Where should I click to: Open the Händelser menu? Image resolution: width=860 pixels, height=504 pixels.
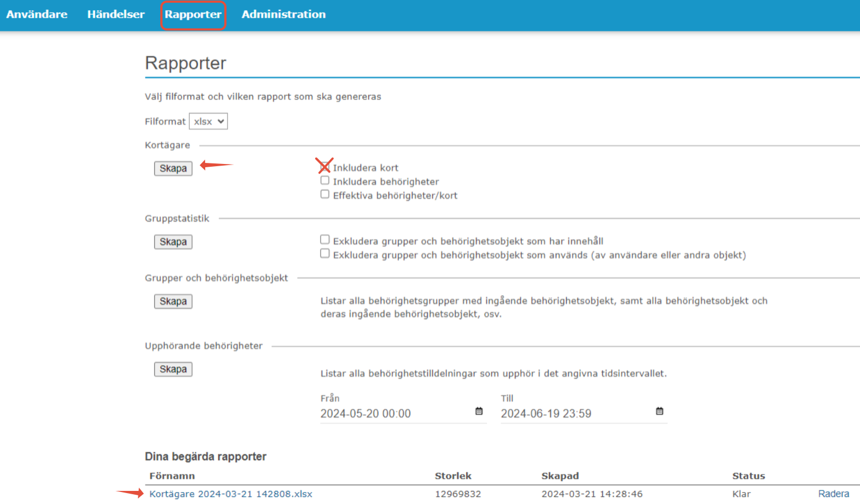click(116, 14)
